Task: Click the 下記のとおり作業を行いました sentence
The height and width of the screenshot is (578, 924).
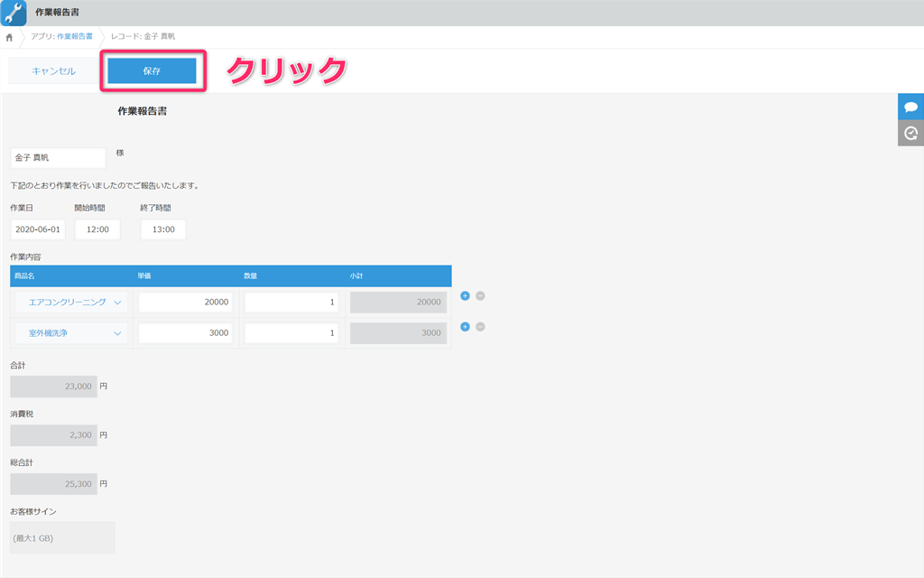Action: point(106,186)
